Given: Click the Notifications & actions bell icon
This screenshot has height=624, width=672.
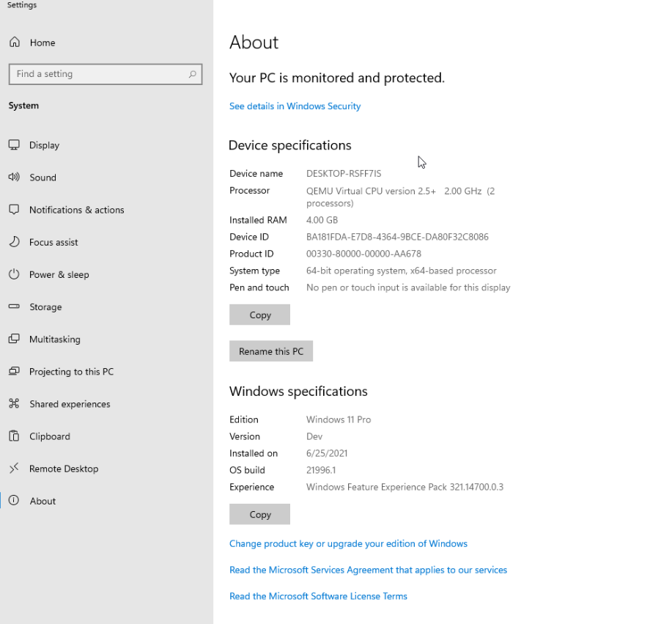Looking at the screenshot, I should point(13,209).
